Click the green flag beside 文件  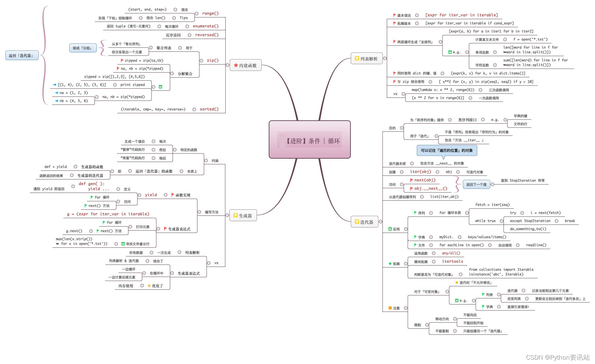pos(415,245)
